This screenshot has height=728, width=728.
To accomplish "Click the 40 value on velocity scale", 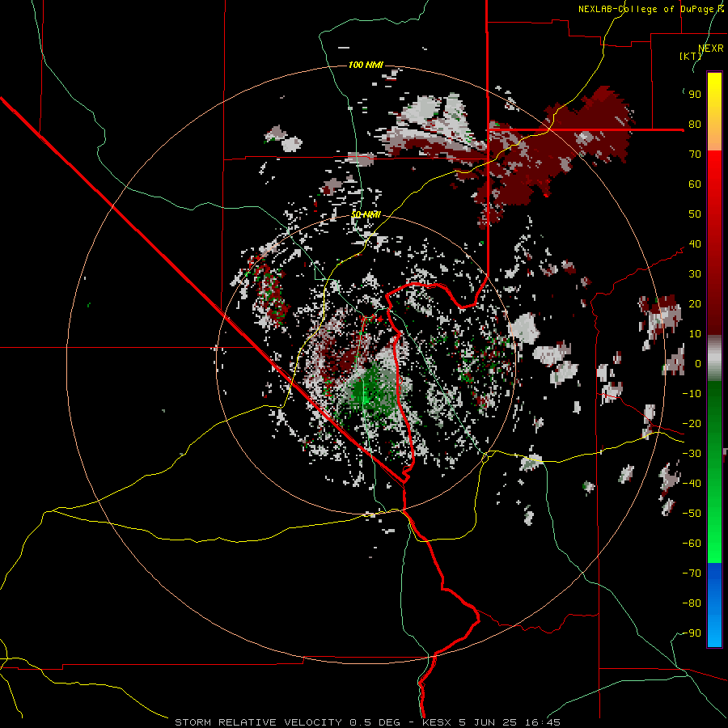I will pos(695,244).
